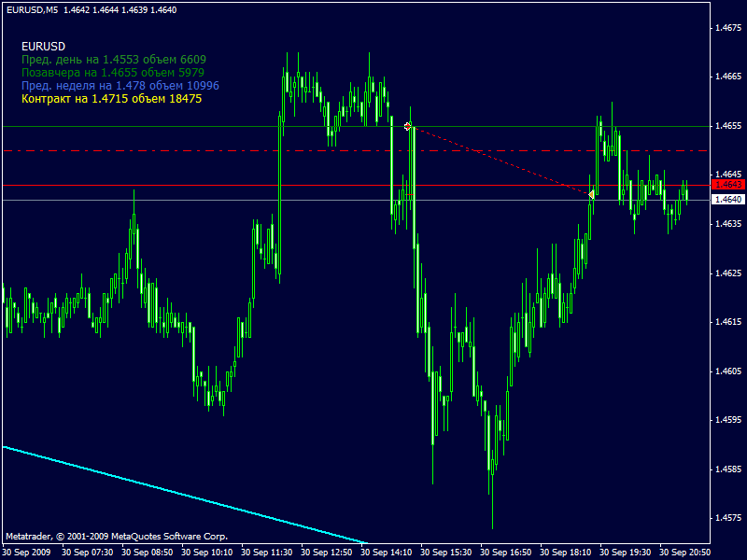Click the red 1.4643 price tag
Screen dimensions: 747x560
727,184
